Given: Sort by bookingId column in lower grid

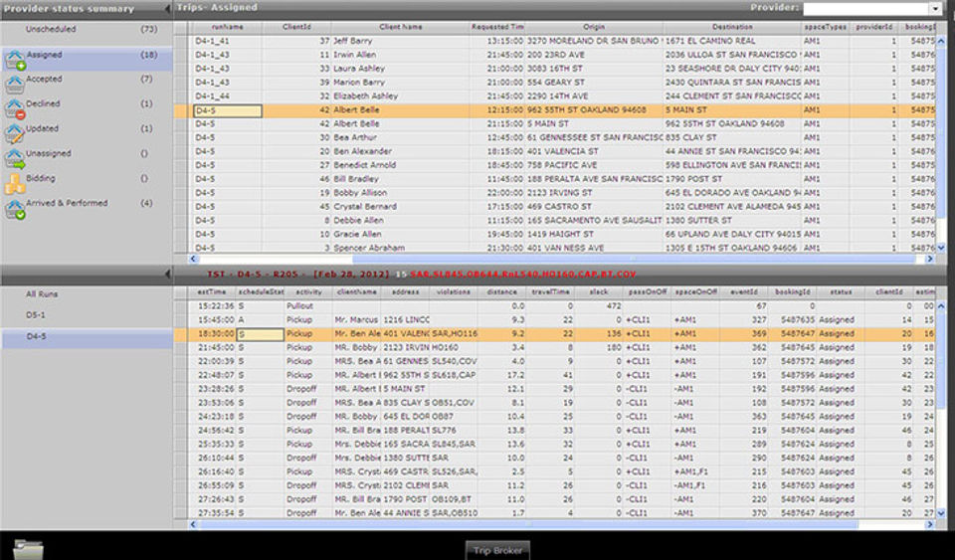Looking at the screenshot, I should 792,292.
